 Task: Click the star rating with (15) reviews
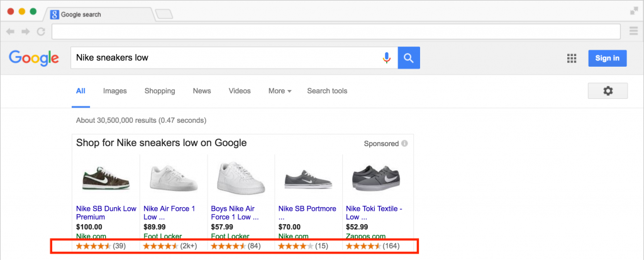point(303,246)
